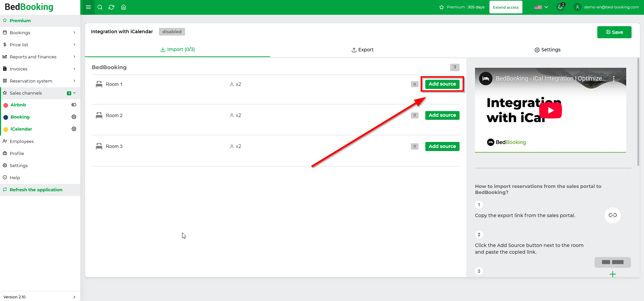This screenshot has width=644, height=301.
Task: Click the source count badge for Room 1
Action: [x=415, y=84]
